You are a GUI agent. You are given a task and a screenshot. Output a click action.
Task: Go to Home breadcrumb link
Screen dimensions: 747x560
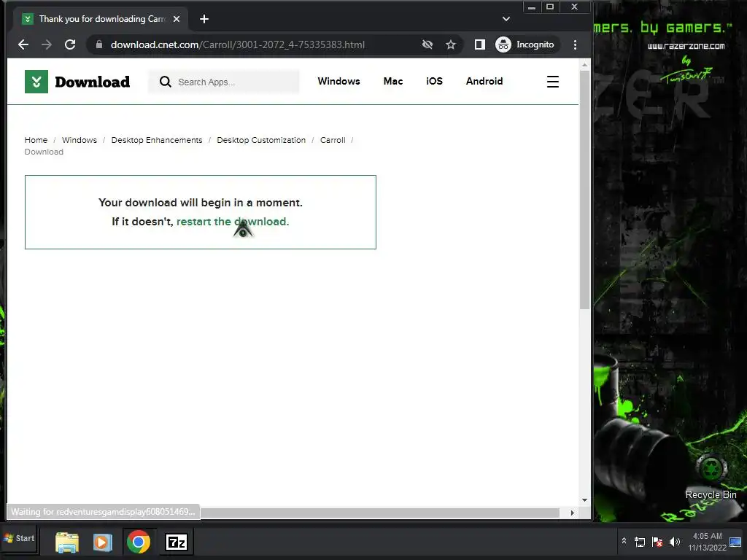click(36, 140)
